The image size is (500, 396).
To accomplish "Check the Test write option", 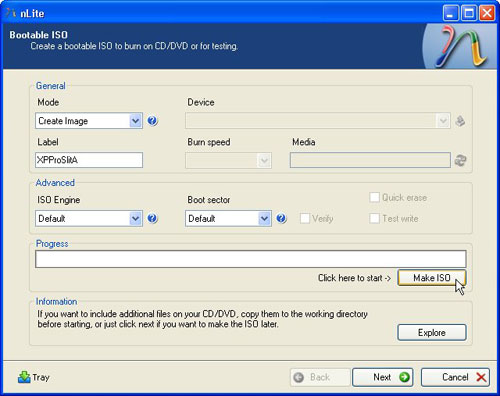I will tap(374, 218).
